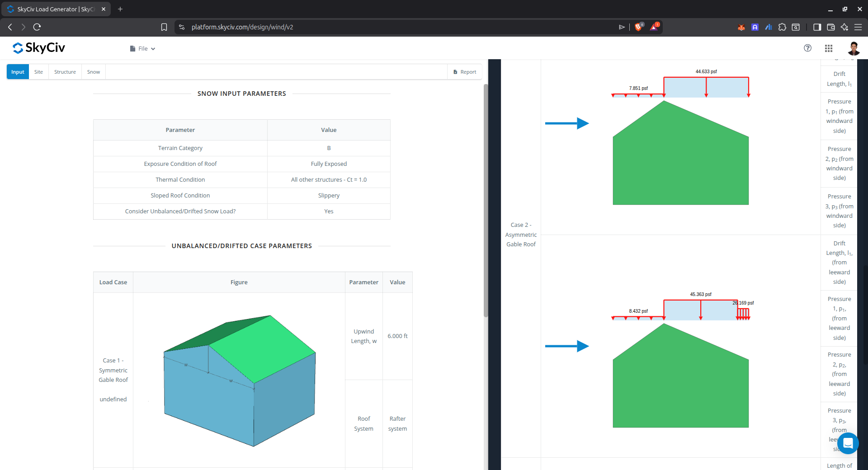Reload the current page

[x=37, y=27]
